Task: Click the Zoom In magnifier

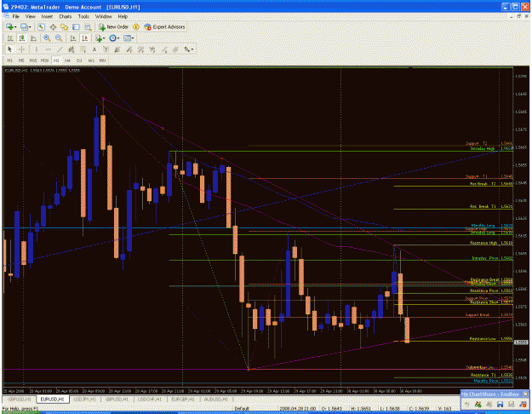Action: click(47, 38)
